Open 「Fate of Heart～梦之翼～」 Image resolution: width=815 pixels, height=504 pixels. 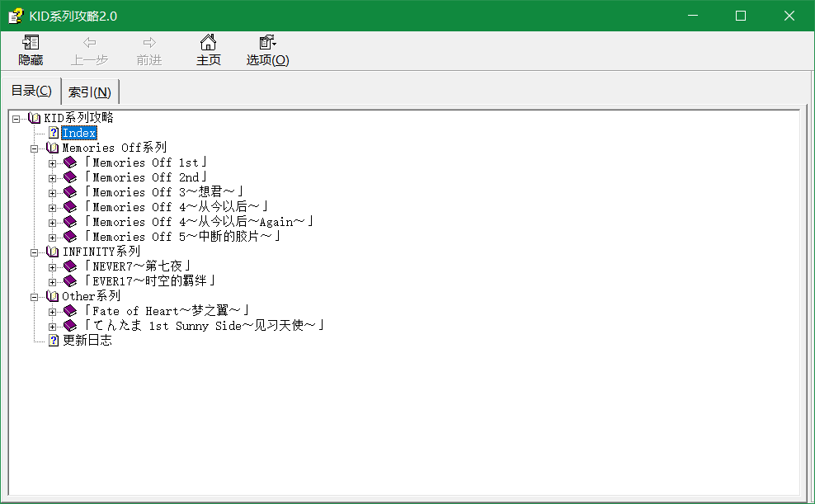click(x=165, y=310)
